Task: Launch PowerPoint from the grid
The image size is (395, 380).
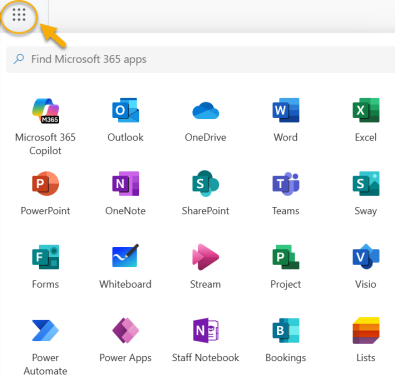Action: pos(45,184)
